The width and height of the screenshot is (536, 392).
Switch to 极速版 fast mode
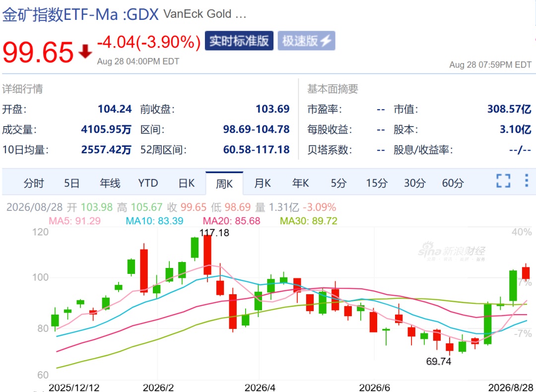click(306, 41)
